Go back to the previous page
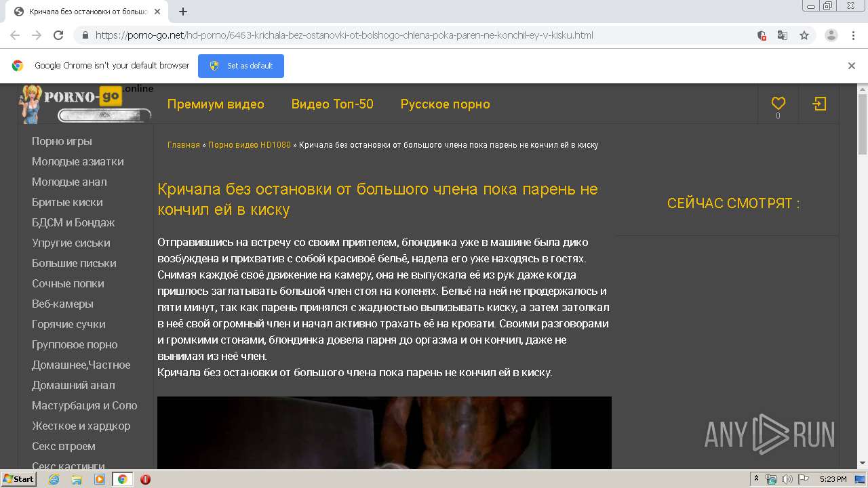868x488 pixels. [15, 35]
